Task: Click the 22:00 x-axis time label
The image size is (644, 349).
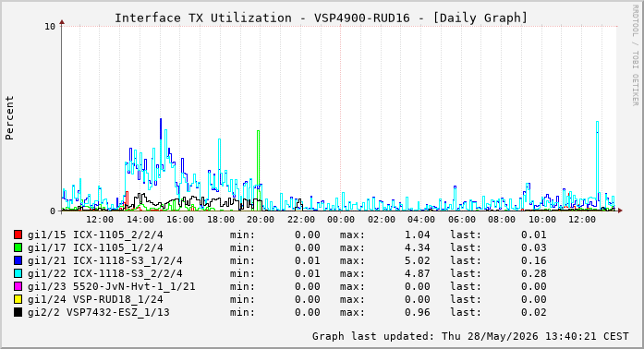Action: click(301, 220)
